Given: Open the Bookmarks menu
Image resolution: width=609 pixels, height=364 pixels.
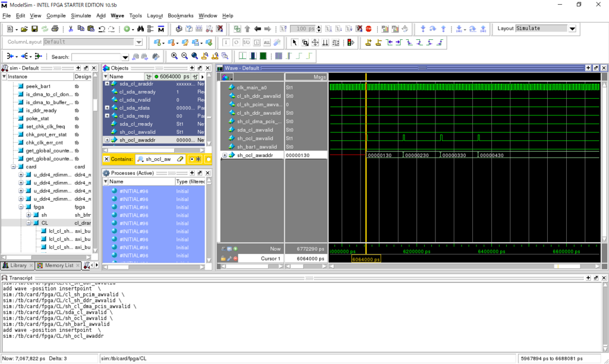Looking at the screenshot, I should pos(181,15).
